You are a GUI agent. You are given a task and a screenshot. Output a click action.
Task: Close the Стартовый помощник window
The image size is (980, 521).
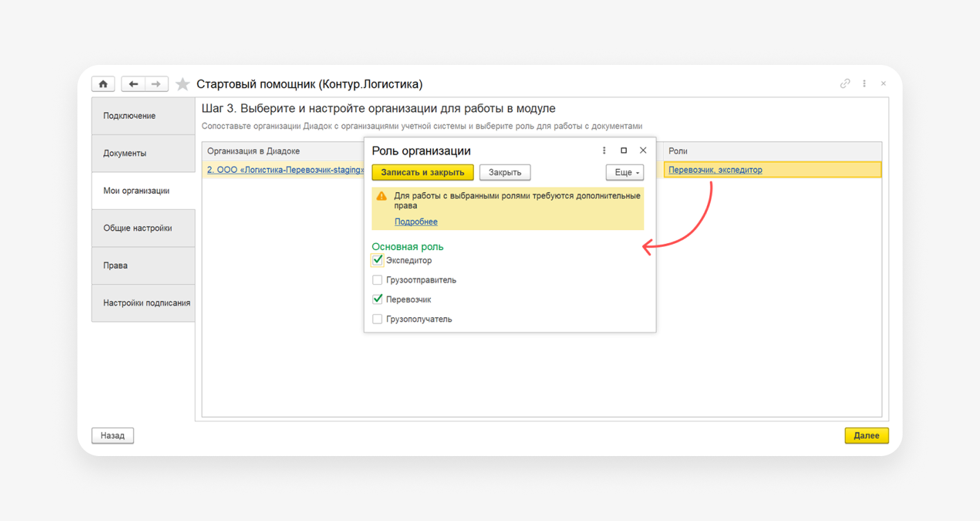[883, 84]
